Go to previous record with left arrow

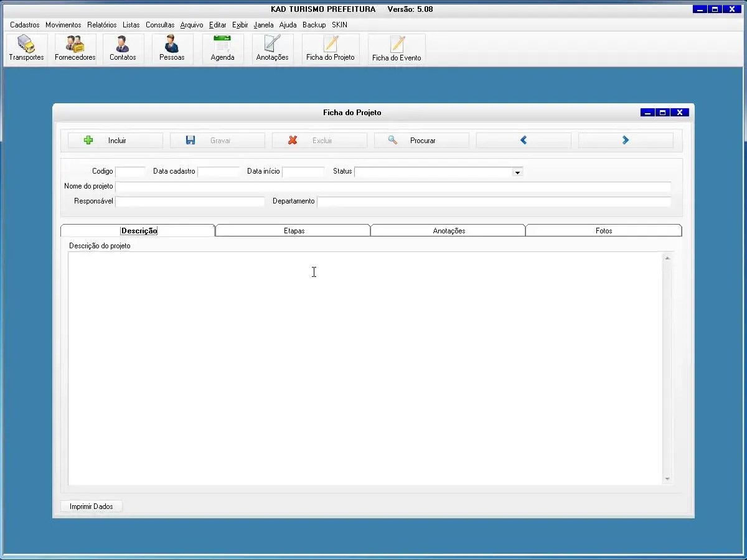point(524,141)
